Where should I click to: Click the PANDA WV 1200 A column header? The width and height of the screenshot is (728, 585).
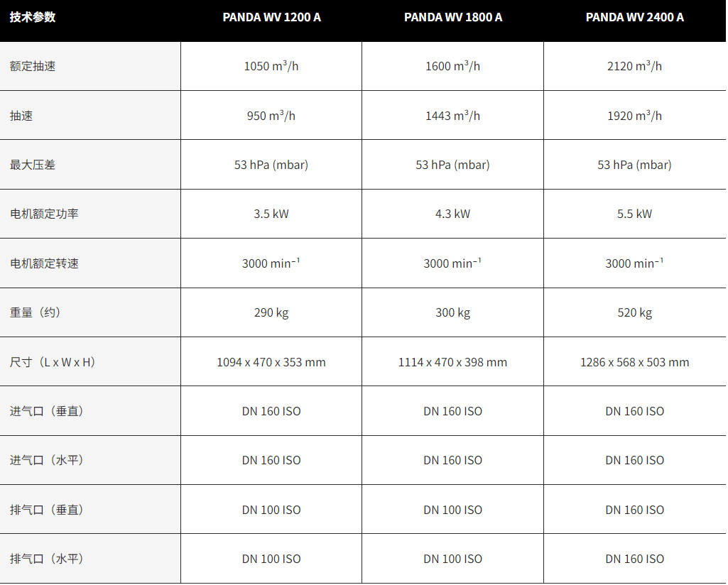(x=271, y=17)
